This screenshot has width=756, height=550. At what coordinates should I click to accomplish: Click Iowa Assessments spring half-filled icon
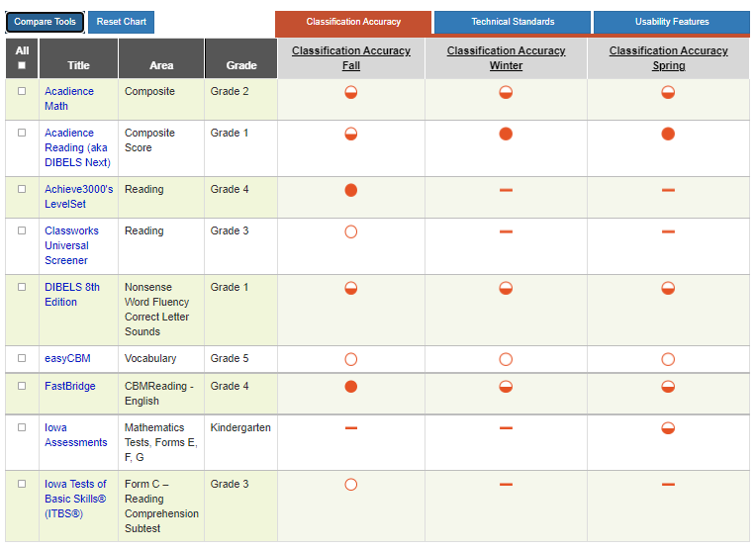tap(668, 428)
